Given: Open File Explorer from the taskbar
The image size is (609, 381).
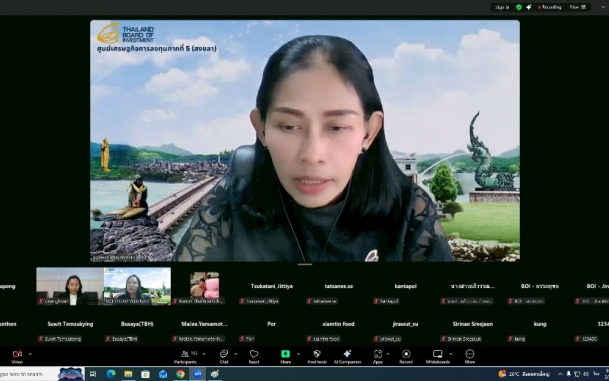Looking at the screenshot, I should 128,374.
